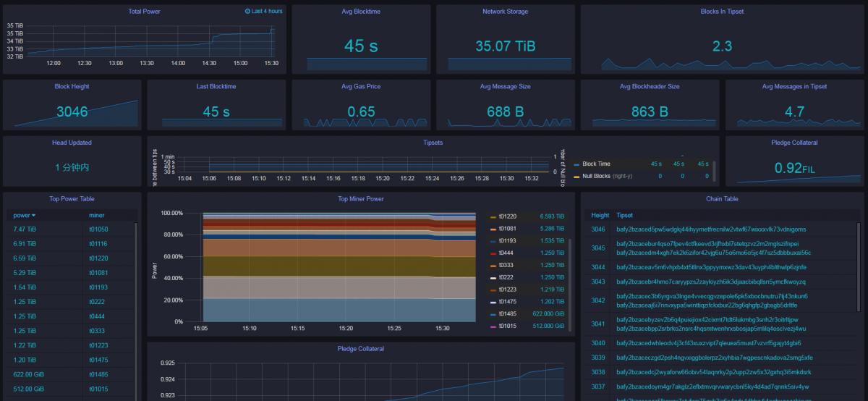Sort Chain Table by Tipset column header
The image size is (868, 401).
pyautogui.click(x=624, y=215)
